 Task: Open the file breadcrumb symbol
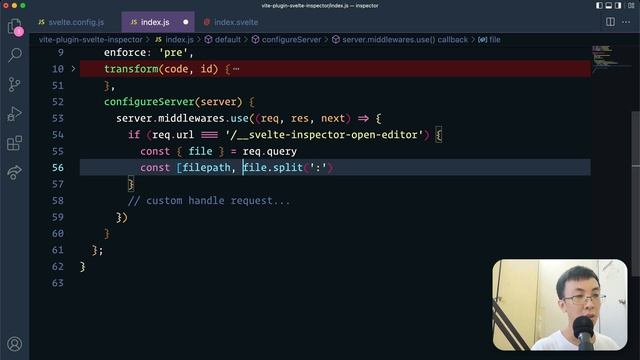click(489, 40)
